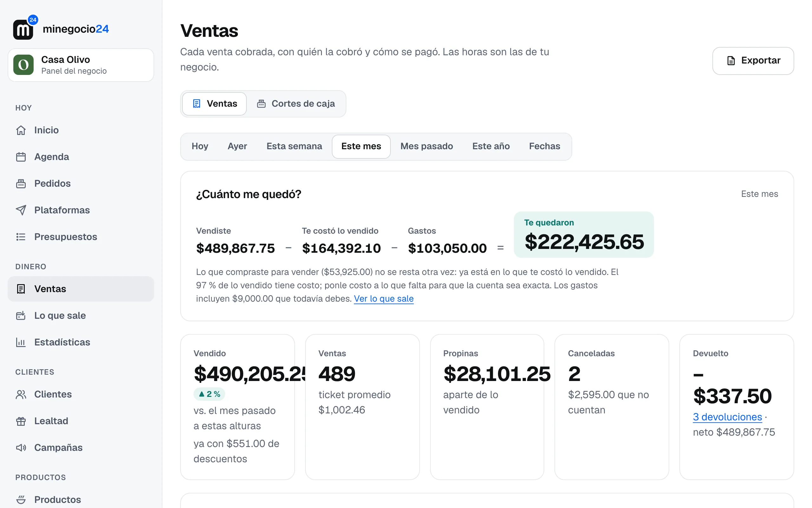Filter sales by Mes pasado
Image resolution: width=812 pixels, height=508 pixels.
coord(427,146)
